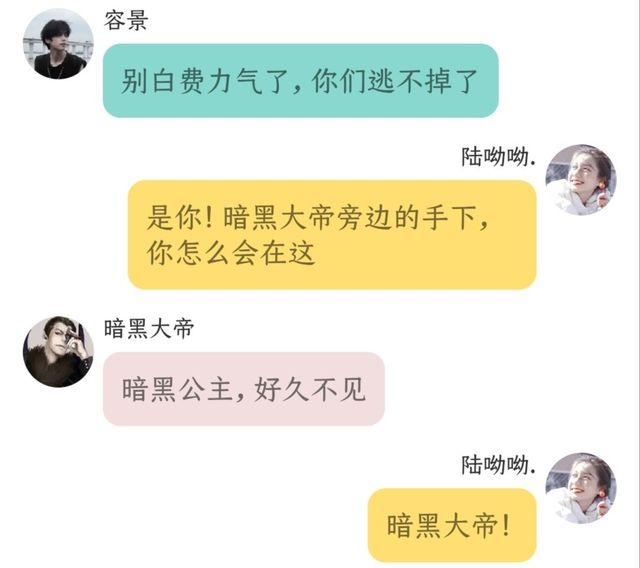Tap the long yellow two-line message bubble
The image size is (640, 568).
[332, 235]
